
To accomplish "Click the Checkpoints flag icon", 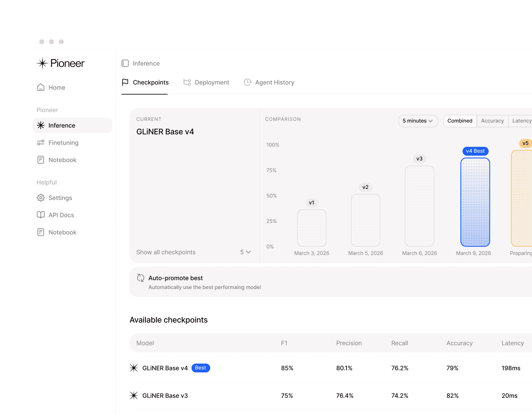I will click(x=125, y=82).
